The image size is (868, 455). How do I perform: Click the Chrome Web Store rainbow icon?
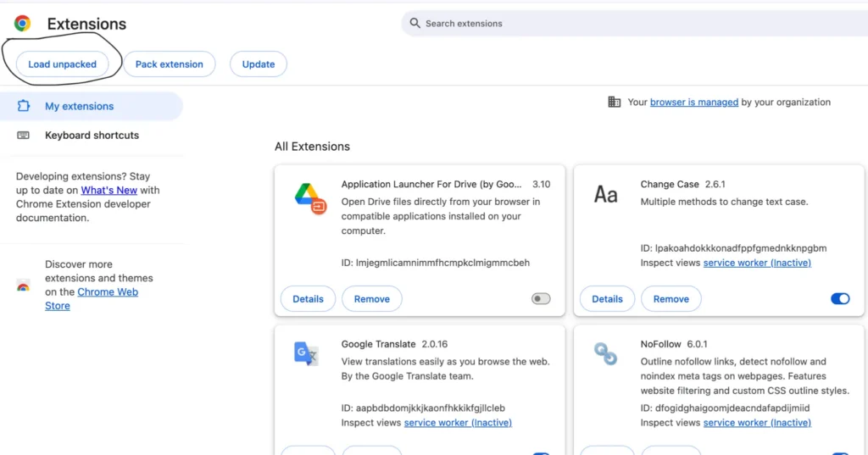tap(23, 286)
